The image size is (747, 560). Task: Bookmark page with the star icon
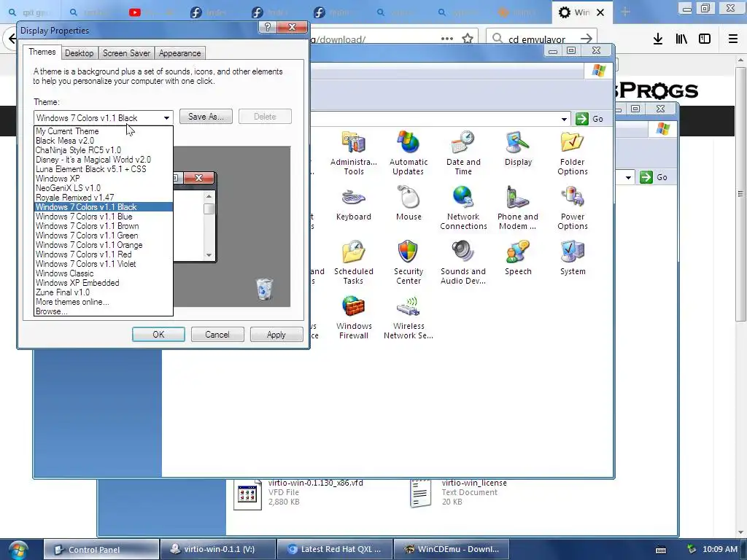pyautogui.click(x=468, y=39)
